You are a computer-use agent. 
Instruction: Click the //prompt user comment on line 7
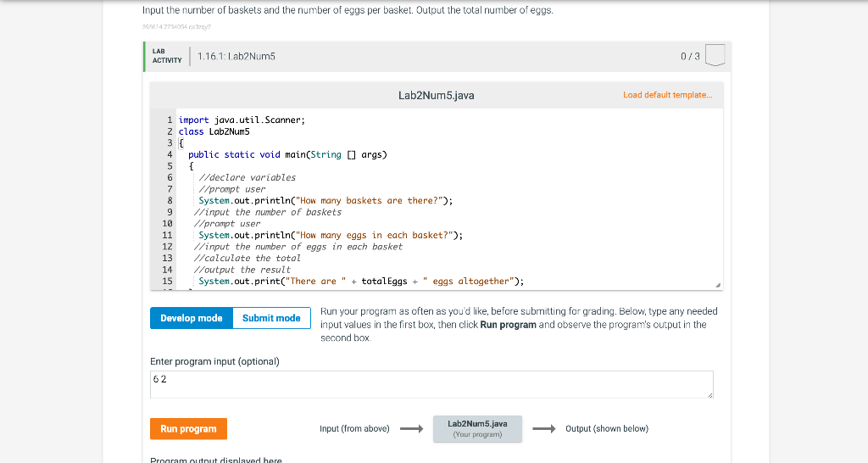tap(232, 189)
